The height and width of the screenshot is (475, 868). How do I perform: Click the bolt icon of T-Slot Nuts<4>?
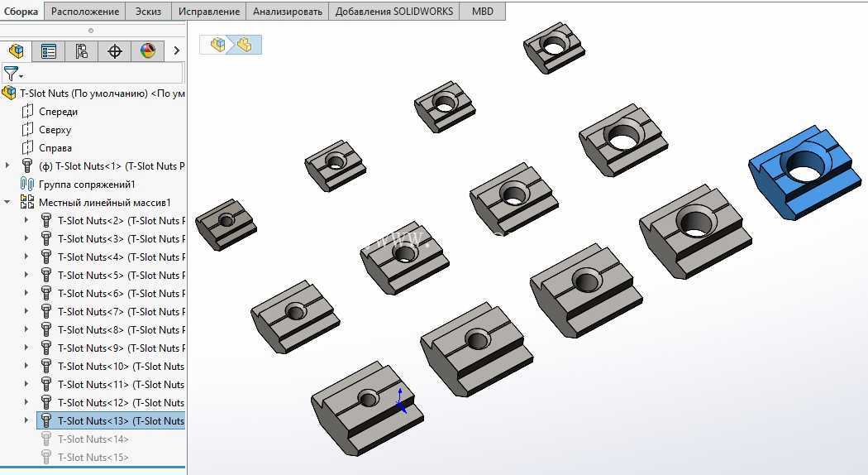tap(46, 257)
